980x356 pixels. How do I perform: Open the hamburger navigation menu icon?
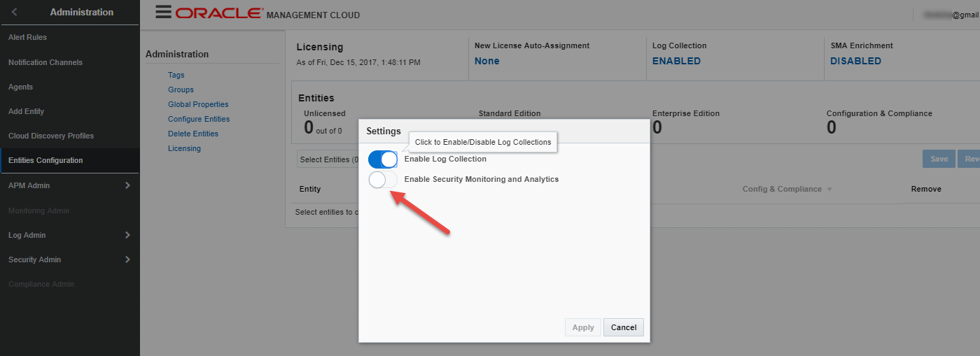tap(163, 13)
